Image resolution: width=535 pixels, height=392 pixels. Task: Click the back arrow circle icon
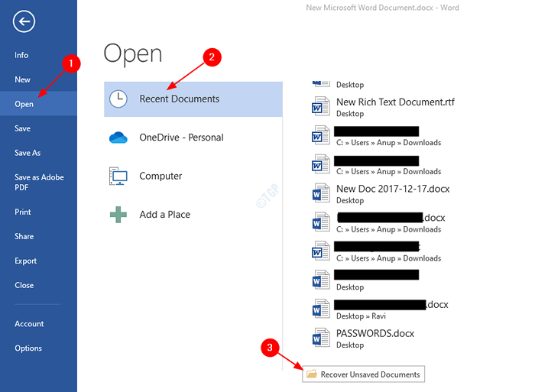click(x=24, y=21)
